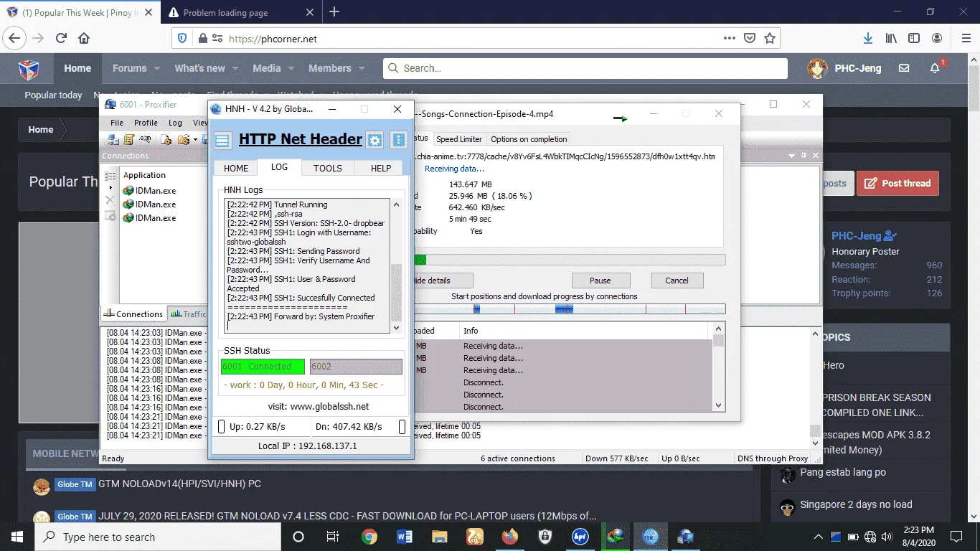
Task: Click the Post thread button
Action: [897, 183]
